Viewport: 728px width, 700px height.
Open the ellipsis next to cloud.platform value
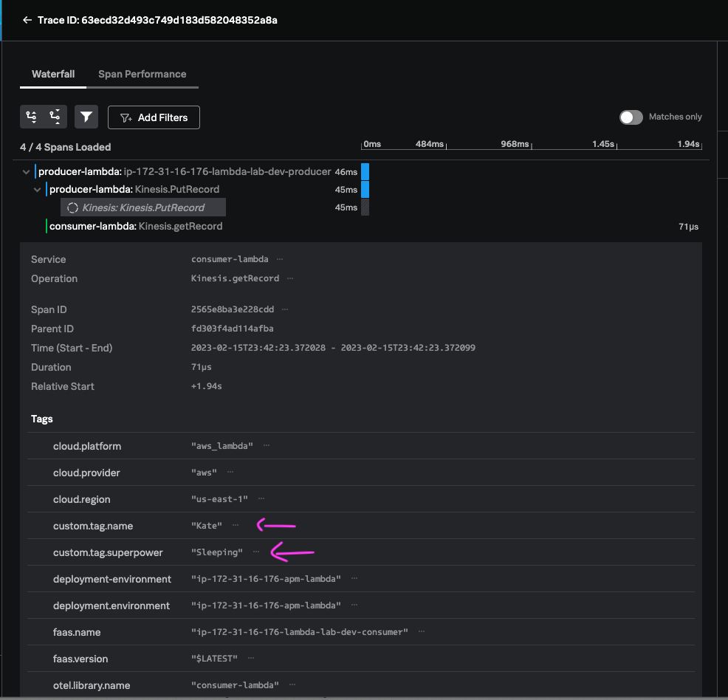coord(267,446)
